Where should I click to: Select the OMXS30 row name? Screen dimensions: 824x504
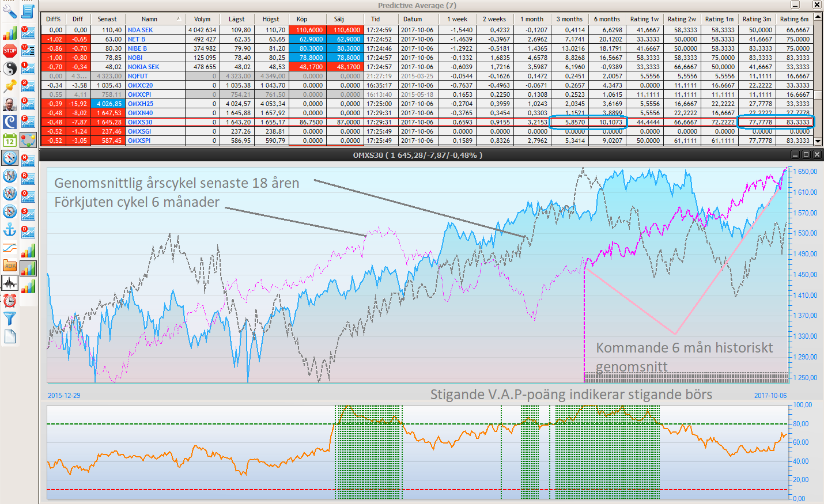(140, 122)
